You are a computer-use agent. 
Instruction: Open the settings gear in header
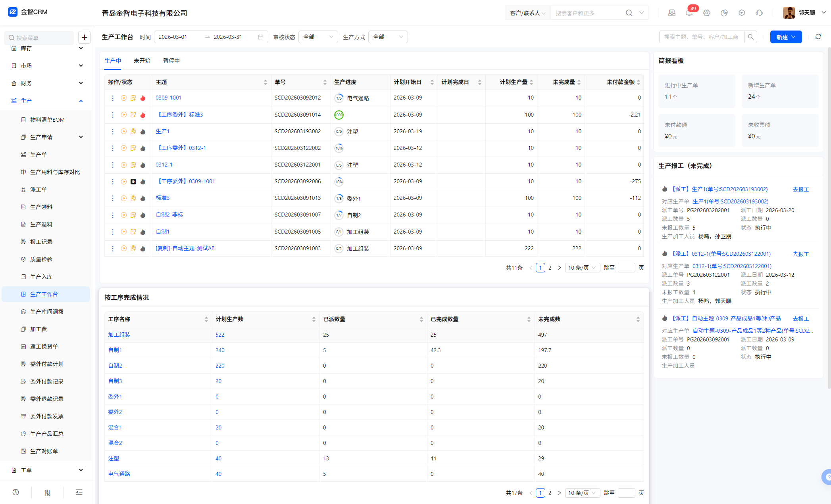707,13
